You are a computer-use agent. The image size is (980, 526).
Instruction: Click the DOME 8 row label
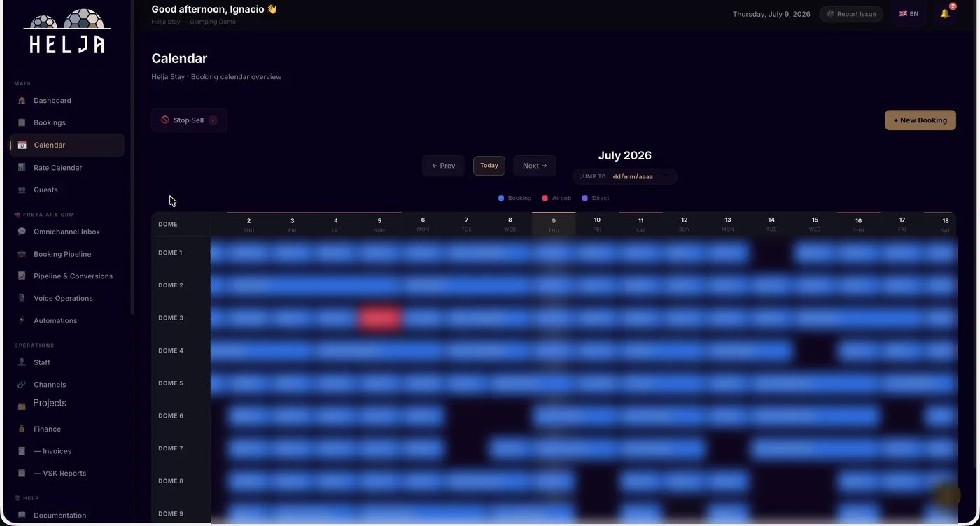point(171,481)
